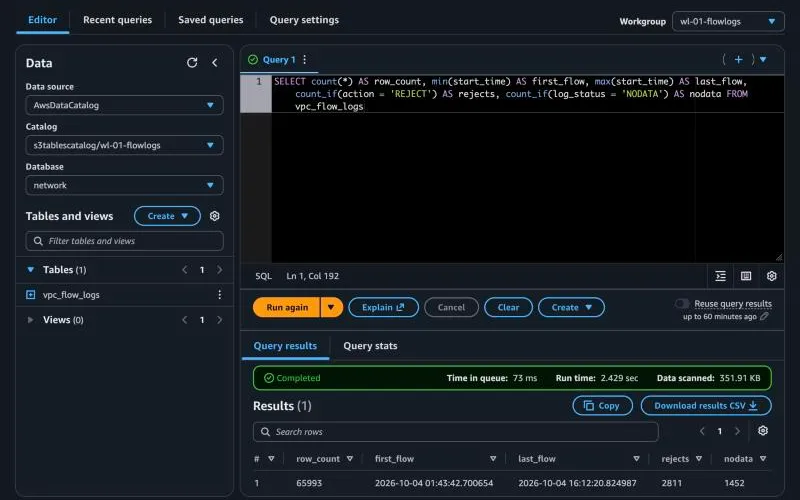
Task: Open the Catalog dropdown
Action: pyautogui.click(x=124, y=145)
